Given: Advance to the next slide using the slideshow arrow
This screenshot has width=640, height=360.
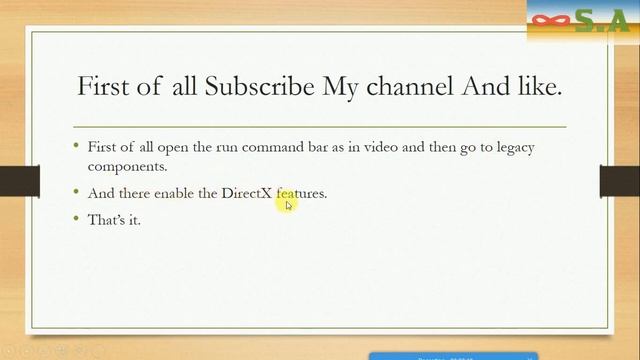Looking at the screenshot, I should [x=27, y=350].
